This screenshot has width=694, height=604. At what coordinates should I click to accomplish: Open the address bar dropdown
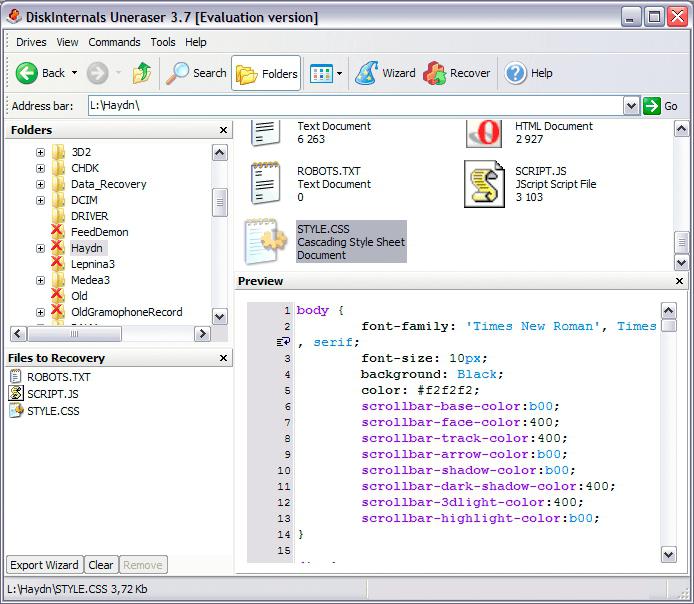632,106
